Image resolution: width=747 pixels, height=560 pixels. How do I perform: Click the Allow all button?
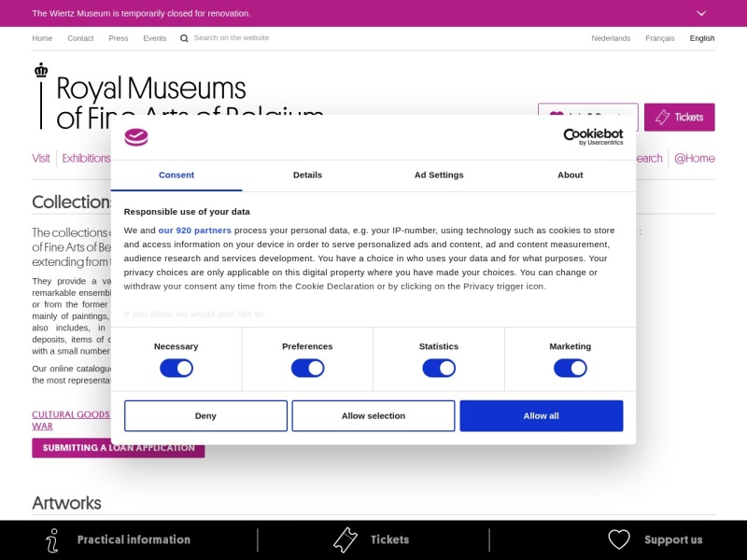pos(542,415)
